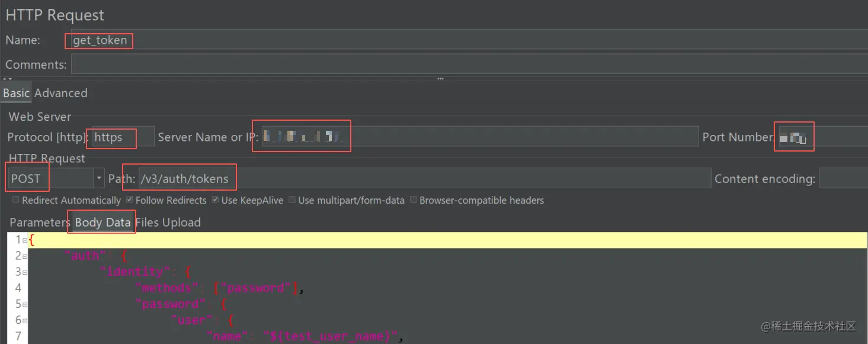
Task: Collapse the "auth" fold at line 2
Action: tap(25, 256)
